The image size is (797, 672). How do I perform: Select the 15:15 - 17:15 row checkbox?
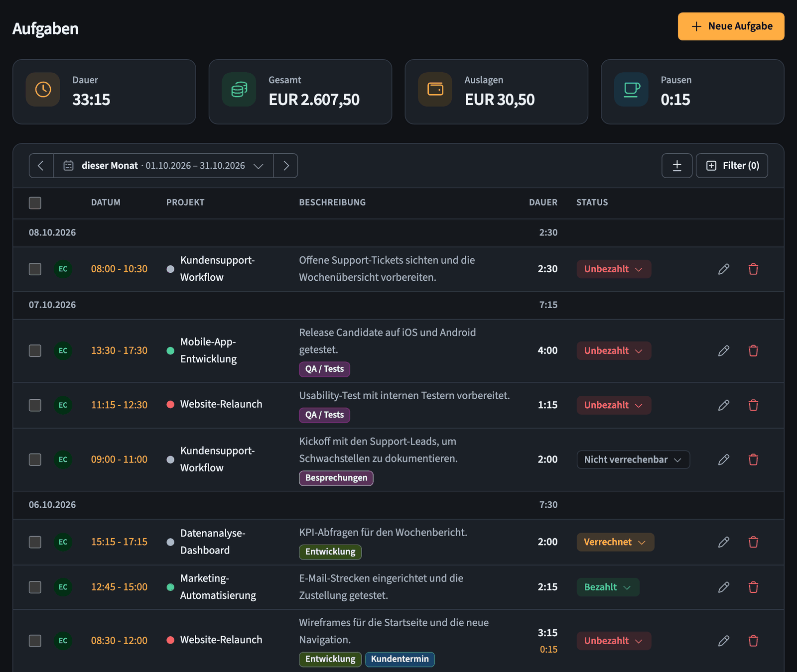click(35, 542)
